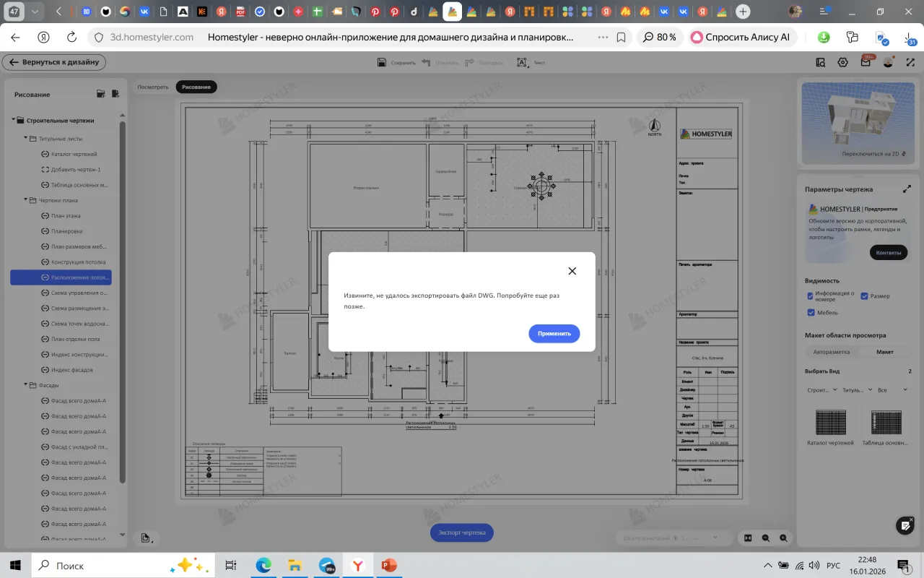
Task: Click the zoom in magnifier icon
Action: pyautogui.click(x=783, y=538)
